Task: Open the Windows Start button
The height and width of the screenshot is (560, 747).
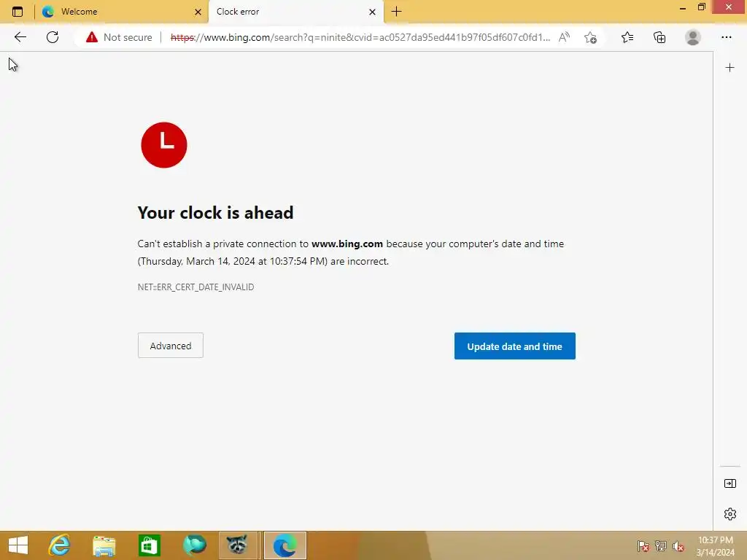Action: [x=18, y=545]
